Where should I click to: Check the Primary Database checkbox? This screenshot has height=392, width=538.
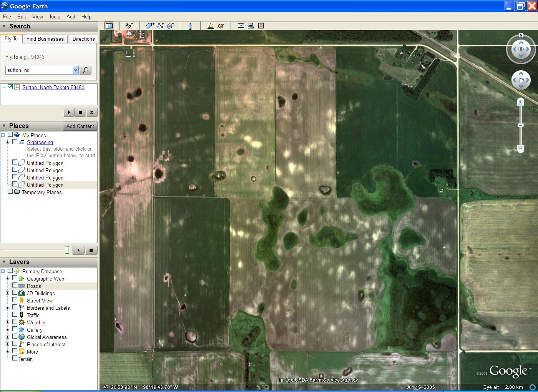[x=10, y=271]
